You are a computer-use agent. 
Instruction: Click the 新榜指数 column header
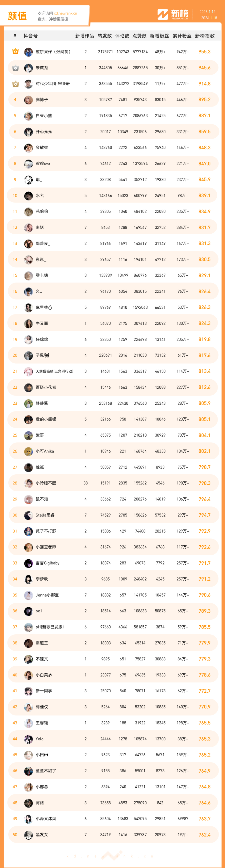click(205, 36)
